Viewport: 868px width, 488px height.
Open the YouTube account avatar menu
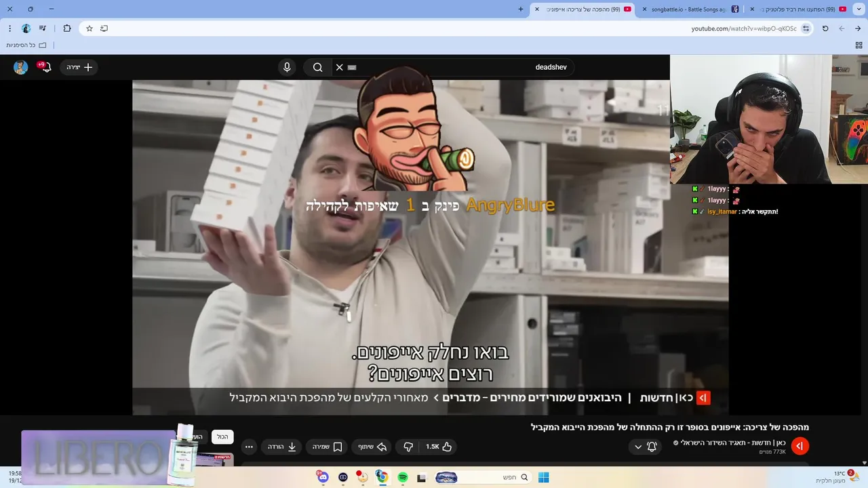tap(20, 67)
